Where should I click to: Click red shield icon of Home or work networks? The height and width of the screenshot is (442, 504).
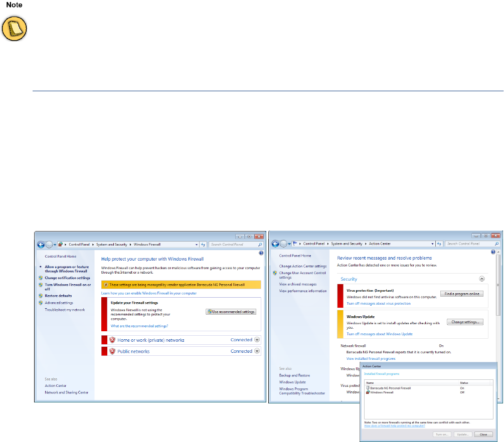tap(112, 340)
